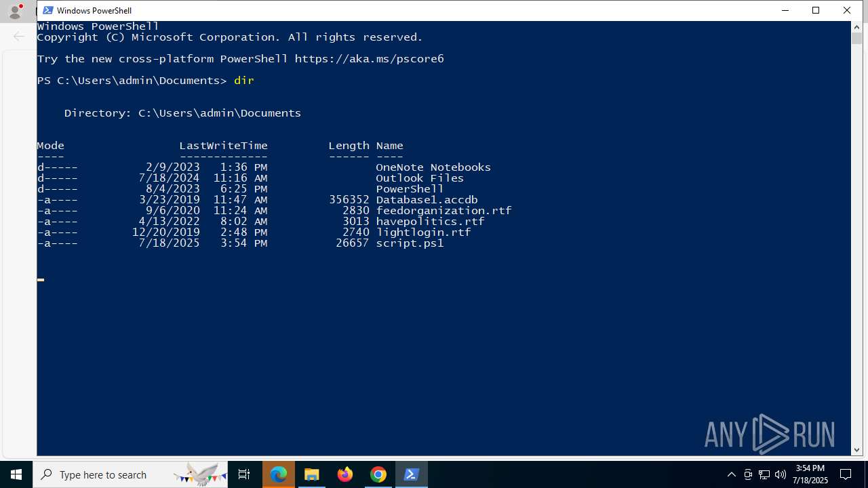
Task: Click the 'LastWriteTime' column header
Action: (223, 146)
